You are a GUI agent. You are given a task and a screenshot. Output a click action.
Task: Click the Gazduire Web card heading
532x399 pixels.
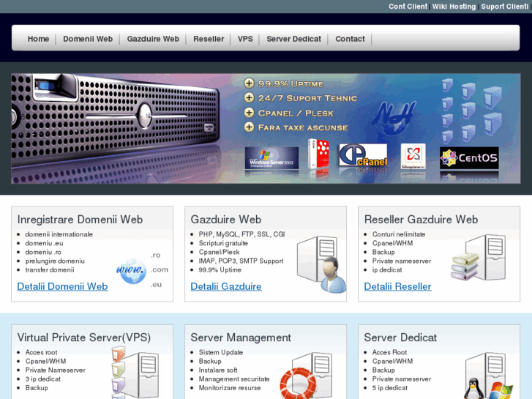coord(226,220)
